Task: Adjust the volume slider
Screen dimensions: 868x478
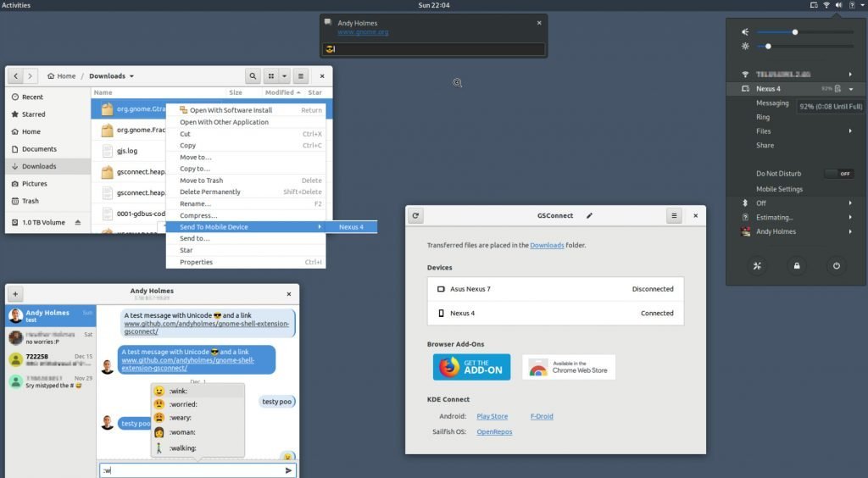Action: point(804,32)
